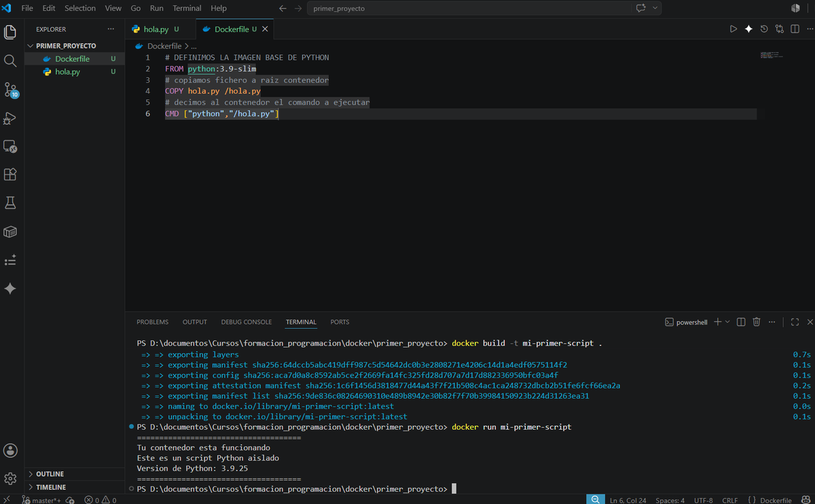Open the chat dropdown arrow in title bar
Viewport: 815px width, 504px height.
click(x=655, y=8)
